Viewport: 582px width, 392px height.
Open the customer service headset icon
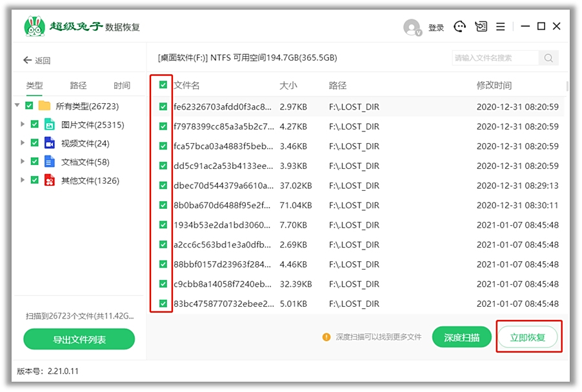pos(459,26)
